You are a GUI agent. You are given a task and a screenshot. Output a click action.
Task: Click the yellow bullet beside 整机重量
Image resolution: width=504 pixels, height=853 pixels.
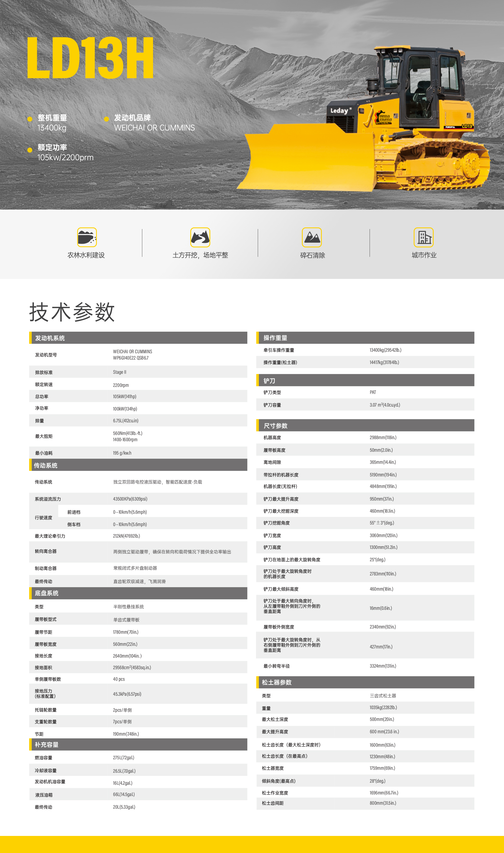pos(30,119)
